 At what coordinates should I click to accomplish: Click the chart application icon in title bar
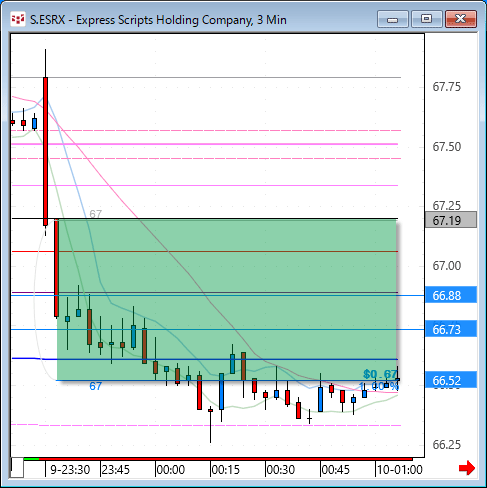point(18,19)
